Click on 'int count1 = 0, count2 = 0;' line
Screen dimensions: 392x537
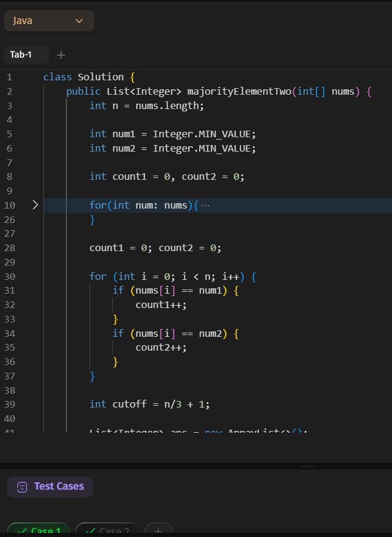click(x=167, y=177)
